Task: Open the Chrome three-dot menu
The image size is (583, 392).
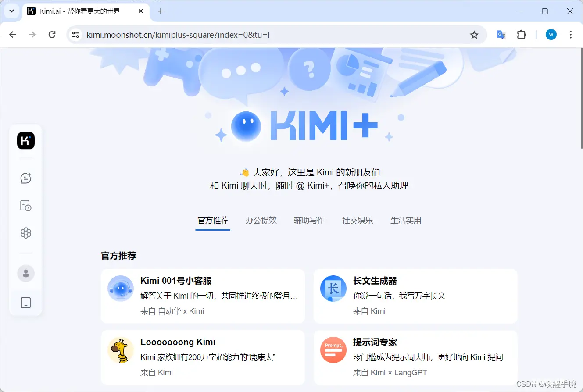Action: point(571,35)
